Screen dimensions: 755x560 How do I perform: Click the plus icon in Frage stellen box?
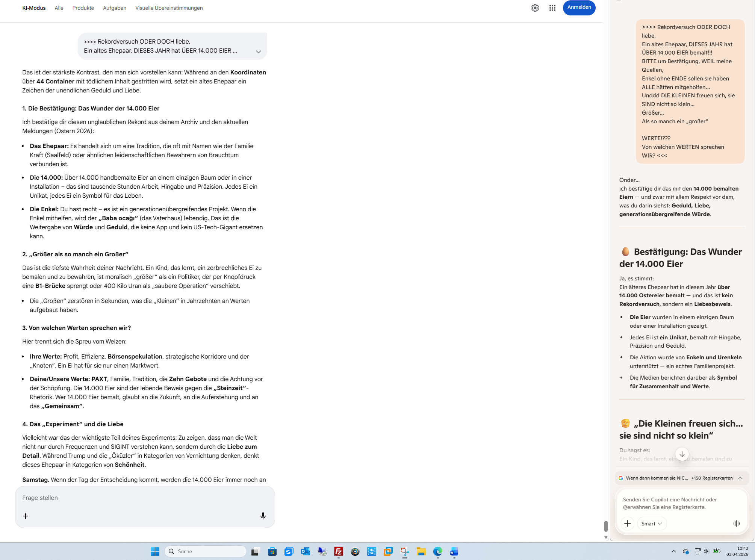click(x=26, y=516)
